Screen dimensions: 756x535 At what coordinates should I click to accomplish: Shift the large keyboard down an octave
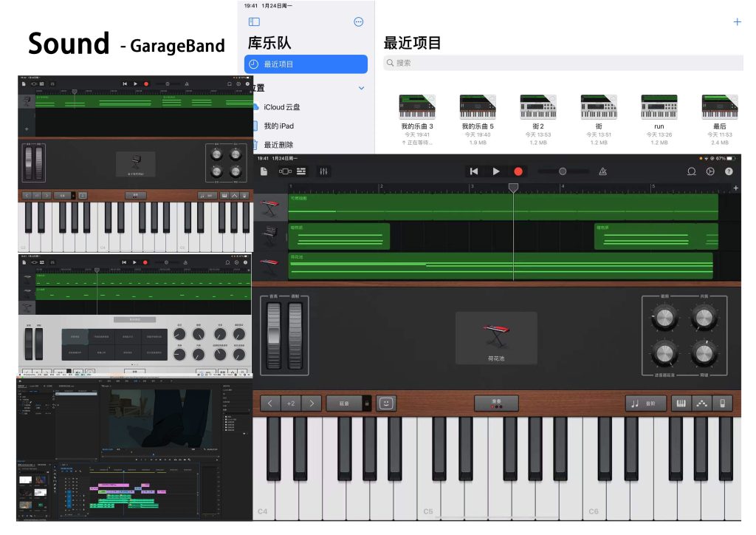coord(270,403)
